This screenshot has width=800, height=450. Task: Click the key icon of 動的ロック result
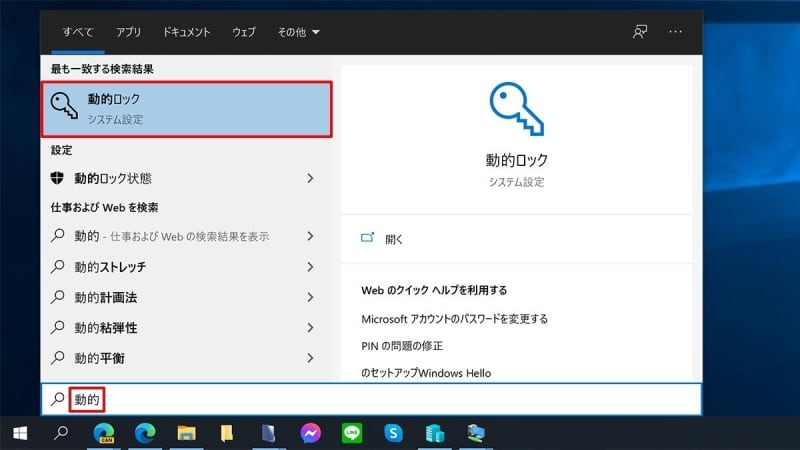coord(64,106)
